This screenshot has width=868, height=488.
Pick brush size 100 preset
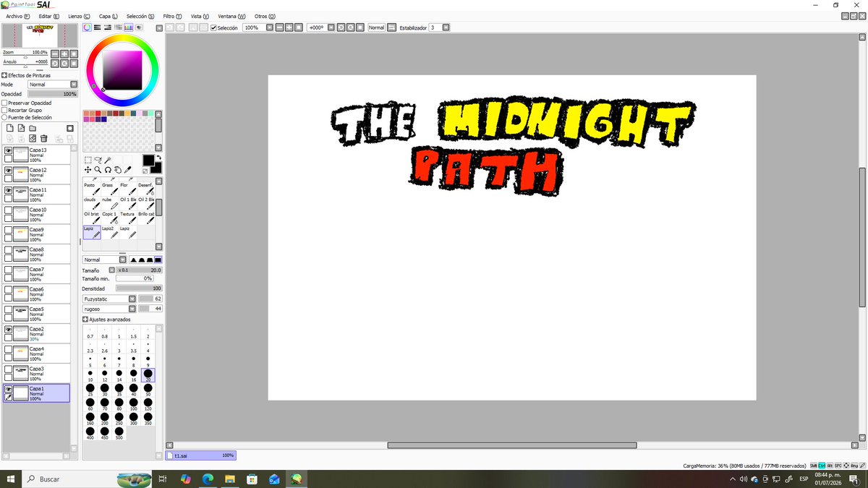[134, 405]
